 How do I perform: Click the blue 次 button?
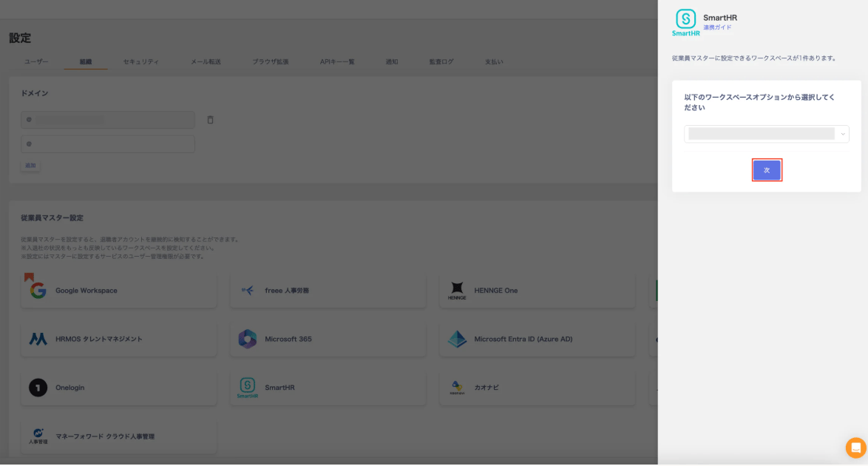(x=767, y=170)
